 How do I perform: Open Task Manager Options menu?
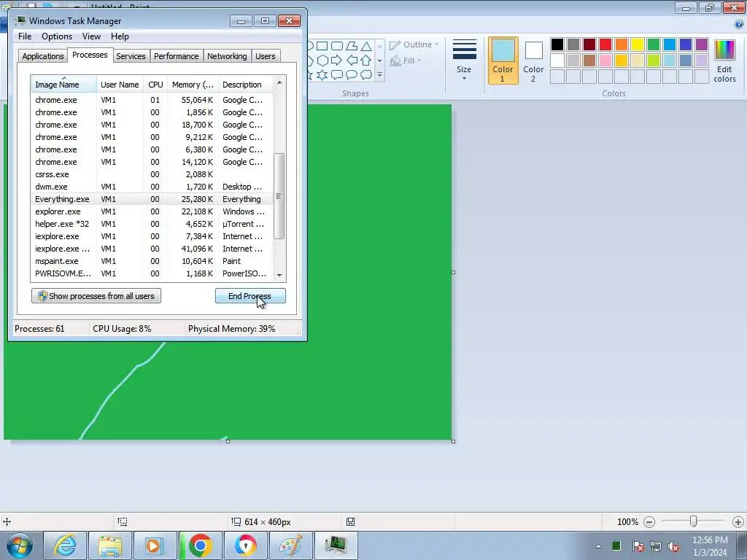point(57,36)
